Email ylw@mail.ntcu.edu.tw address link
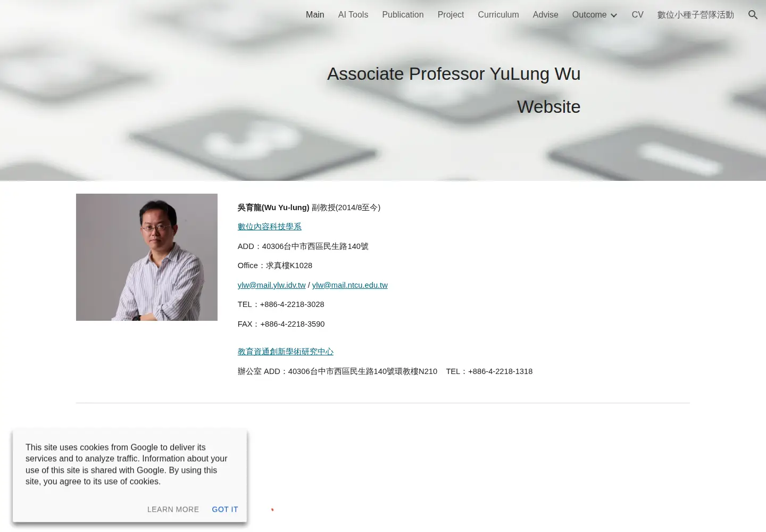 click(x=350, y=285)
